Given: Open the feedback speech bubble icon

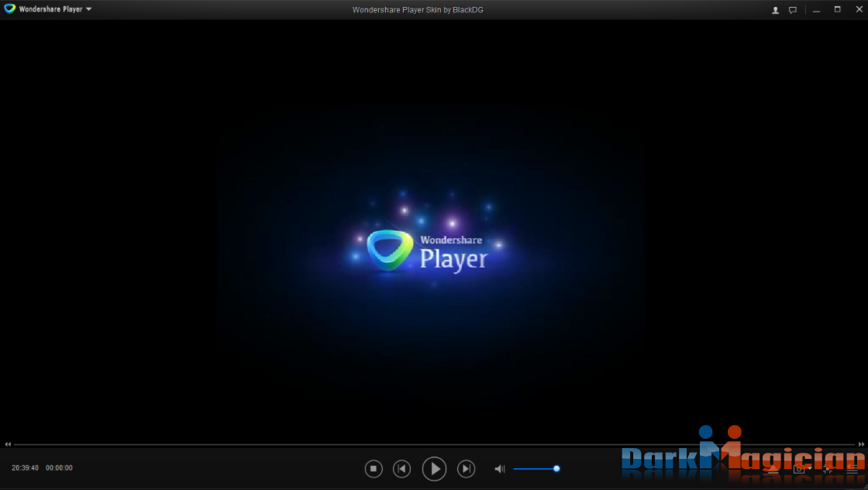Looking at the screenshot, I should 793,10.
